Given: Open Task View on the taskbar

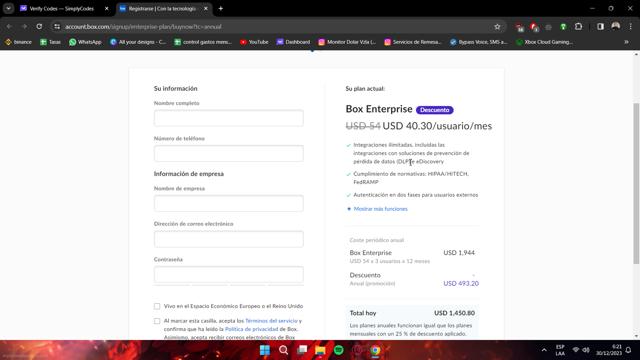Looking at the screenshot, I should 302,350.
